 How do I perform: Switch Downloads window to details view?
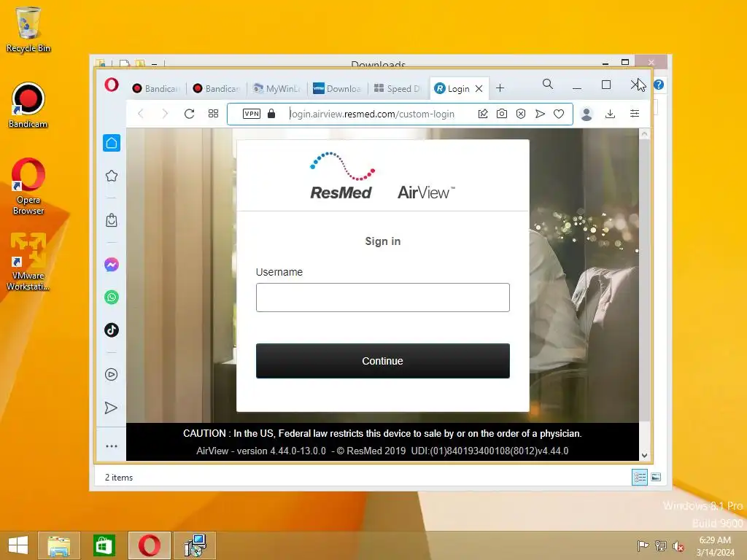[x=639, y=477]
